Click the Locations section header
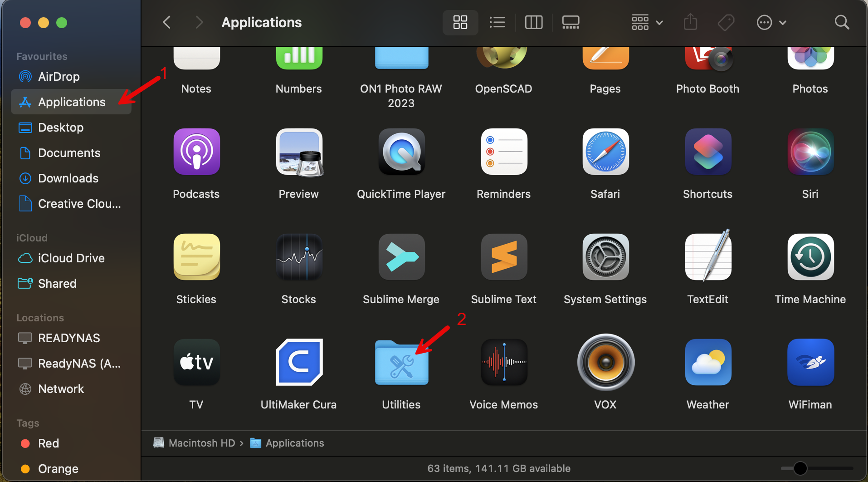Image resolution: width=868 pixels, height=482 pixels. click(x=40, y=318)
